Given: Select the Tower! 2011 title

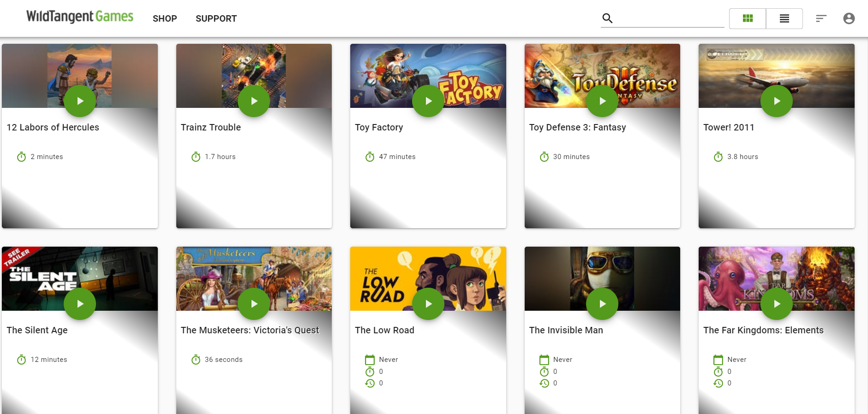Looking at the screenshot, I should click(x=729, y=127).
